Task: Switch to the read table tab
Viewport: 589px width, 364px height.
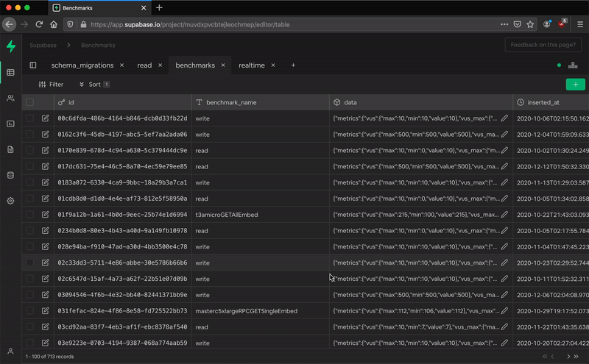Action: click(x=144, y=65)
